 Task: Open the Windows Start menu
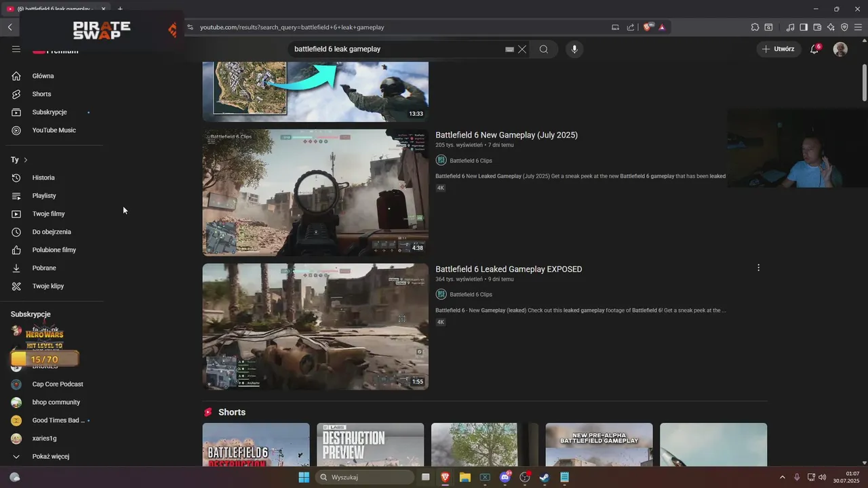[x=304, y=477]
